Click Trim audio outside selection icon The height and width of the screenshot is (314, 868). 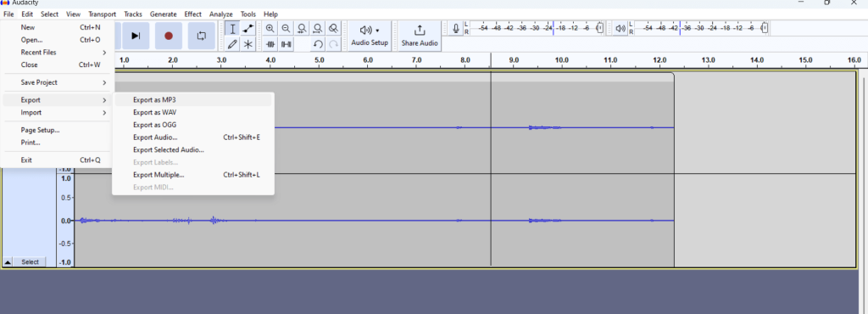(270, 44)
